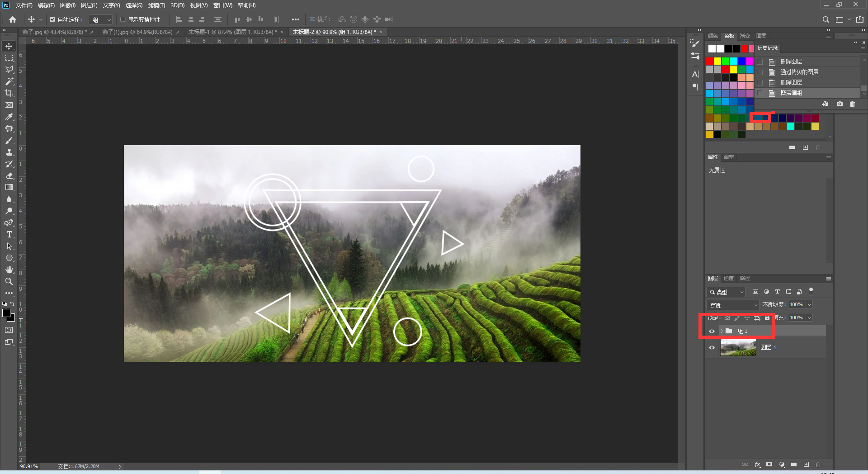868x474 pixels.
Task: Toggle Quick Mask mode
Action: coord(9,330)
